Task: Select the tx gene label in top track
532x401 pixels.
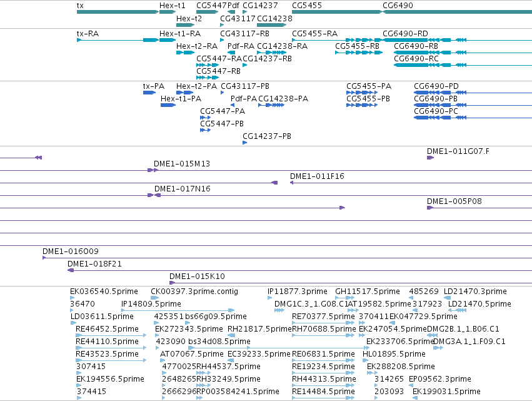Action: click(80, 6)
